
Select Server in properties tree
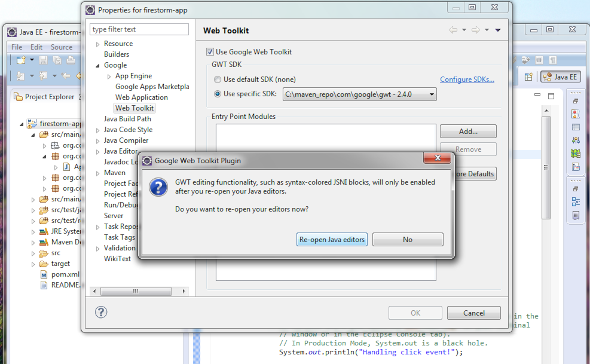[x=113, y=216]
